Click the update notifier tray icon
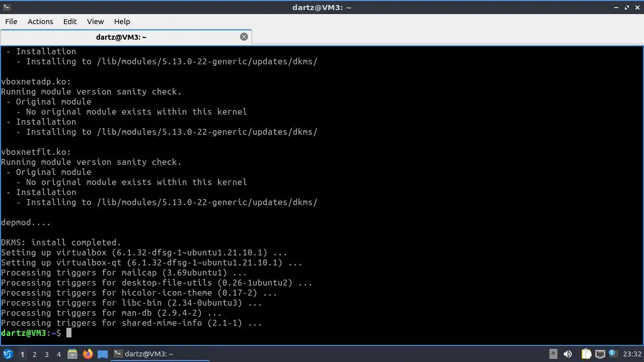Image resolution: width=644 pixels, height=362 pixels. tap(613, 354)
